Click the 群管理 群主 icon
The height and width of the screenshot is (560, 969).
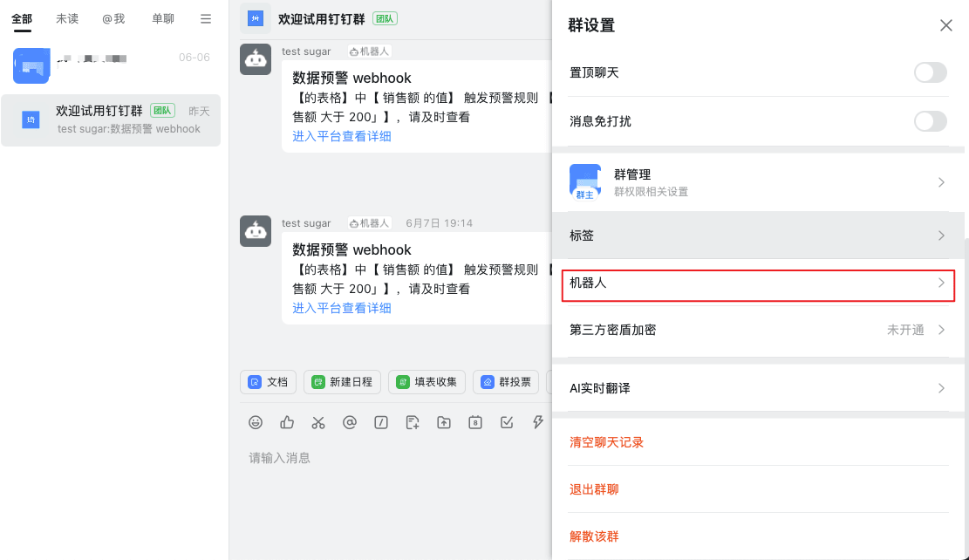584,181
